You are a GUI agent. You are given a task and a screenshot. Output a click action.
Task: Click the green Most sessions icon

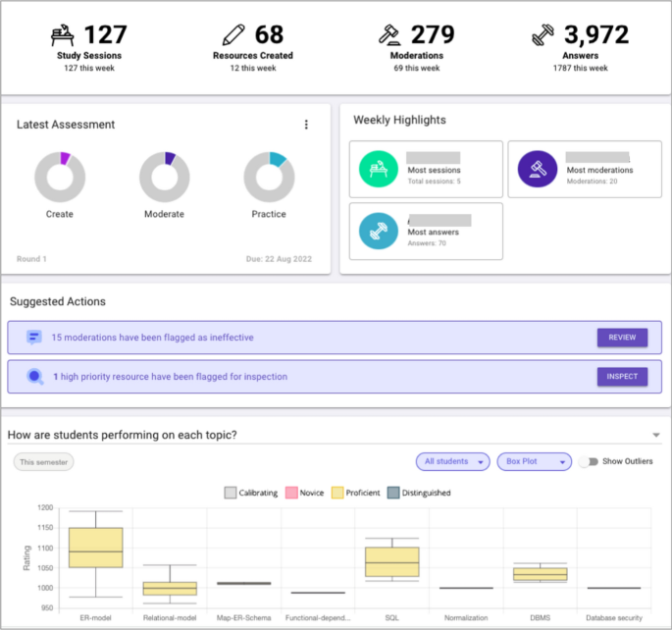coord(378,170)
